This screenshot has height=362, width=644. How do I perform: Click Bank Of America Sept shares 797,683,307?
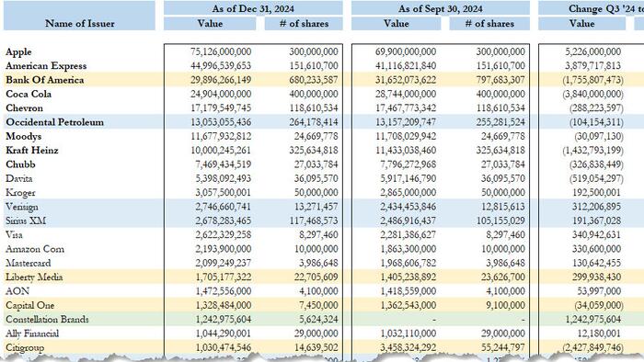[500, 80]
